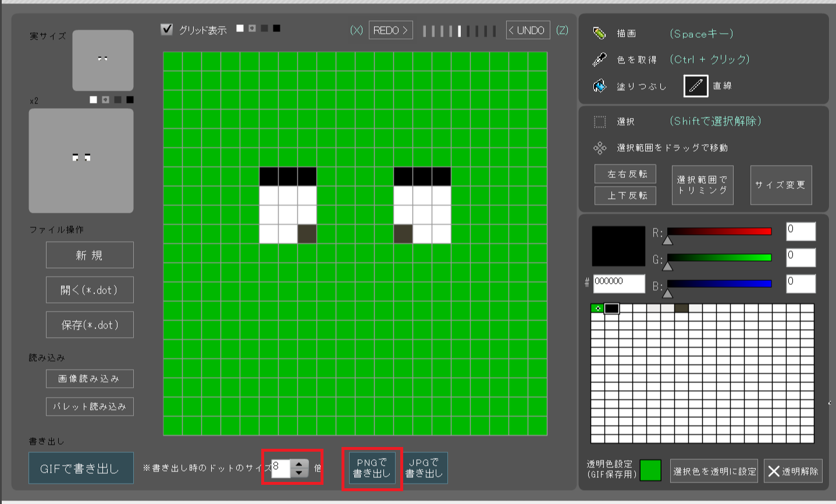
Task: Click the x2 enlarged preview thumbnail
Action: [x=81, y=161]
